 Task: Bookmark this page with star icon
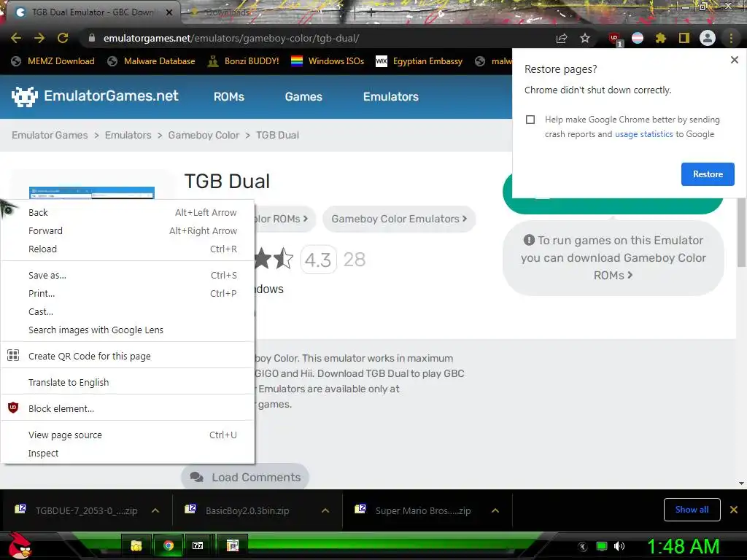[585, 38]
